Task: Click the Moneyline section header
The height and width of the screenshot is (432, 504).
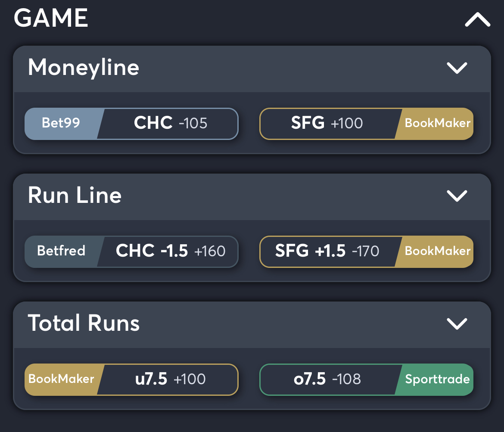Action: click(84, 68)
